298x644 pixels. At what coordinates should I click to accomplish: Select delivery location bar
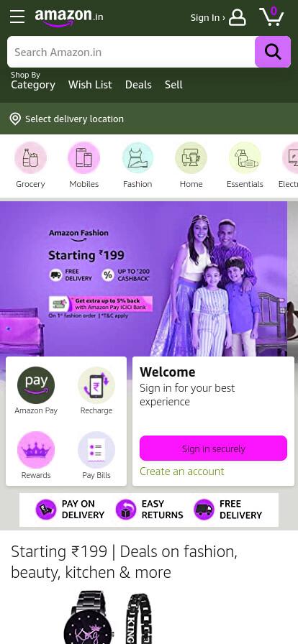coord(149,119)
